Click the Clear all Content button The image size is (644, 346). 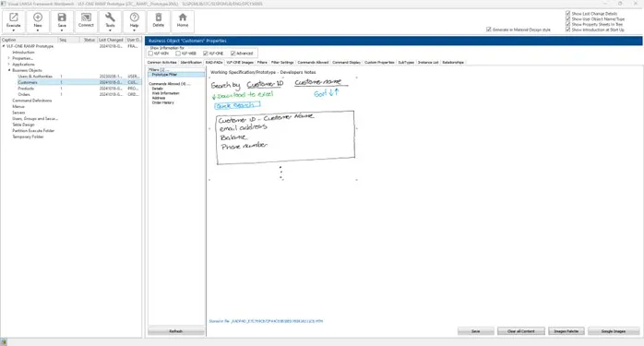click(x=520, y=331)
